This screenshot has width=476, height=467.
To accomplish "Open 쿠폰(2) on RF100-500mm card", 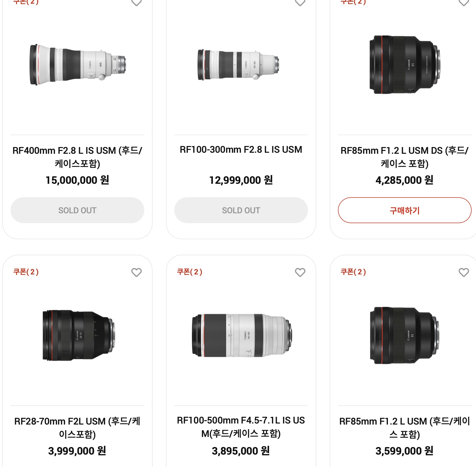I will (x=190, y=272).
